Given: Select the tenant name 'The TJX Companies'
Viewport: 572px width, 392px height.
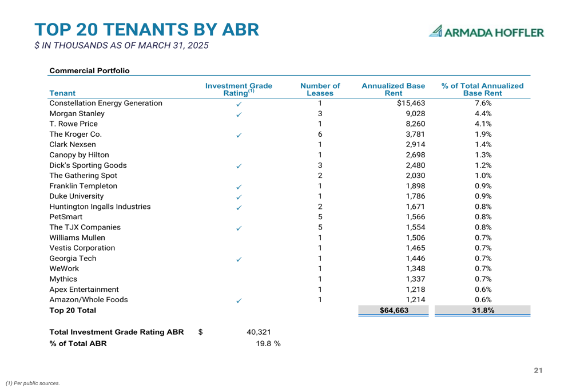Looking at the screenshot, I should pyautogui.click(x=85, y=227).
